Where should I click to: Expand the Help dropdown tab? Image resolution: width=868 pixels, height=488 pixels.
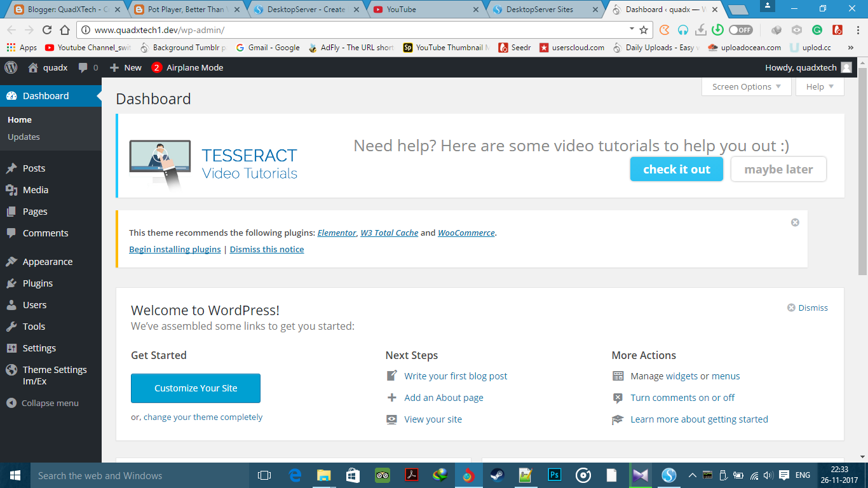pyautogui.click(x=820, y=87)
